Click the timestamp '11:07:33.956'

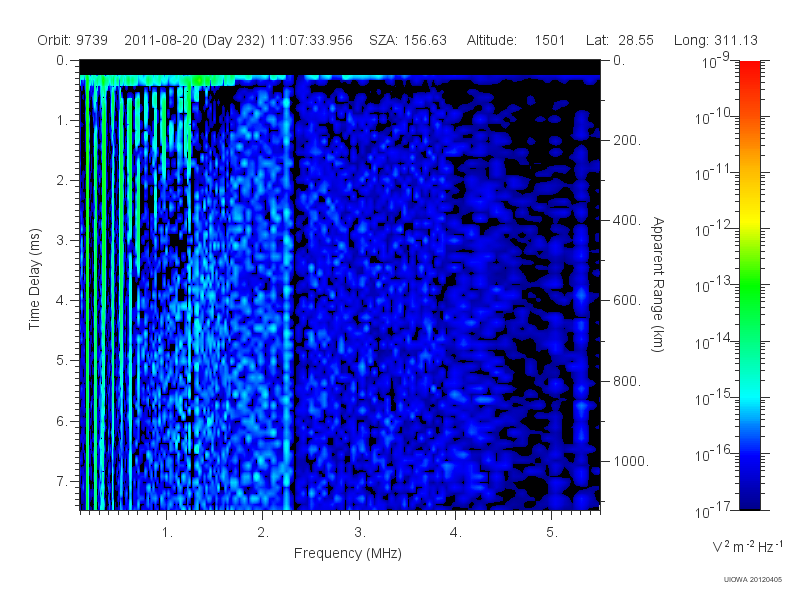coord(311,40)
